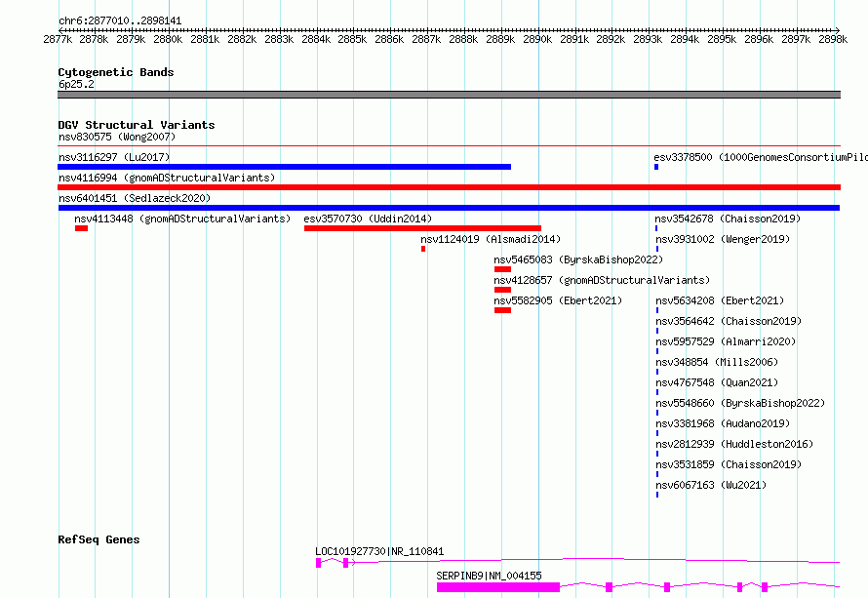Click the 2880k ruler position
The width and height of the screenshot is (868, 598).
[168, 39]
